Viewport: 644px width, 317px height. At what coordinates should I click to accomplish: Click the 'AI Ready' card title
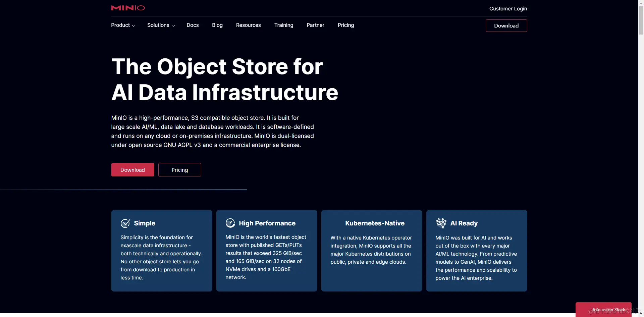[x=464, y=223]
